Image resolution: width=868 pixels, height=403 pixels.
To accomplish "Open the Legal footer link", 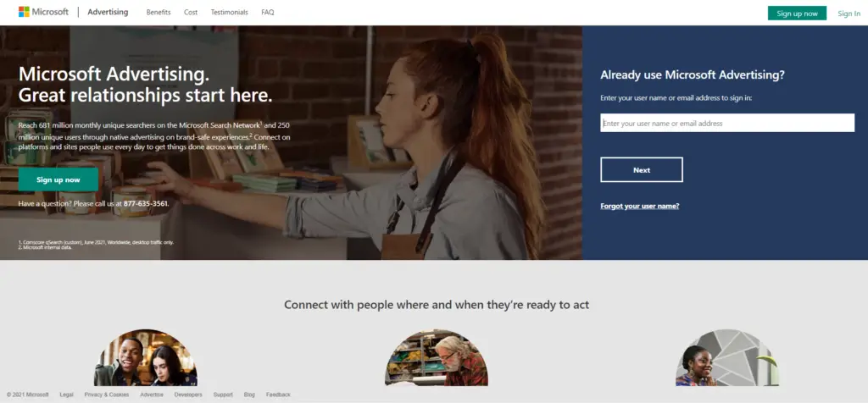I will point(66,395).
